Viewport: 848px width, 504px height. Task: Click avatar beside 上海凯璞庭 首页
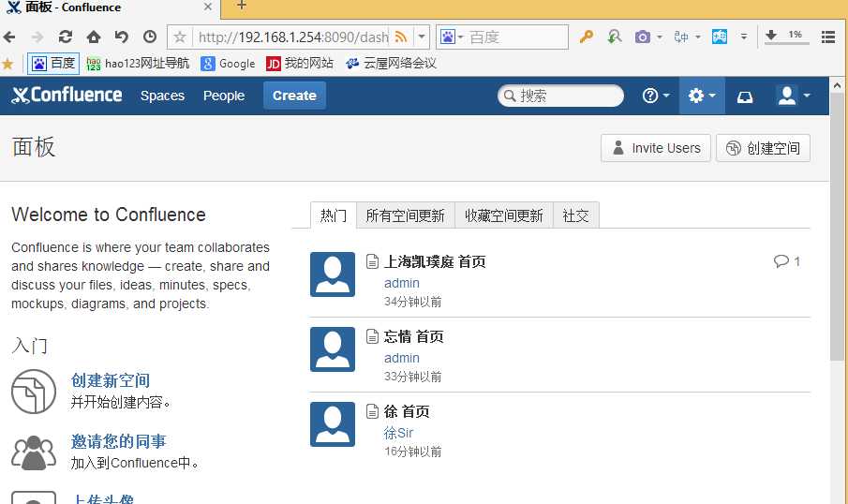coord(333,274)
